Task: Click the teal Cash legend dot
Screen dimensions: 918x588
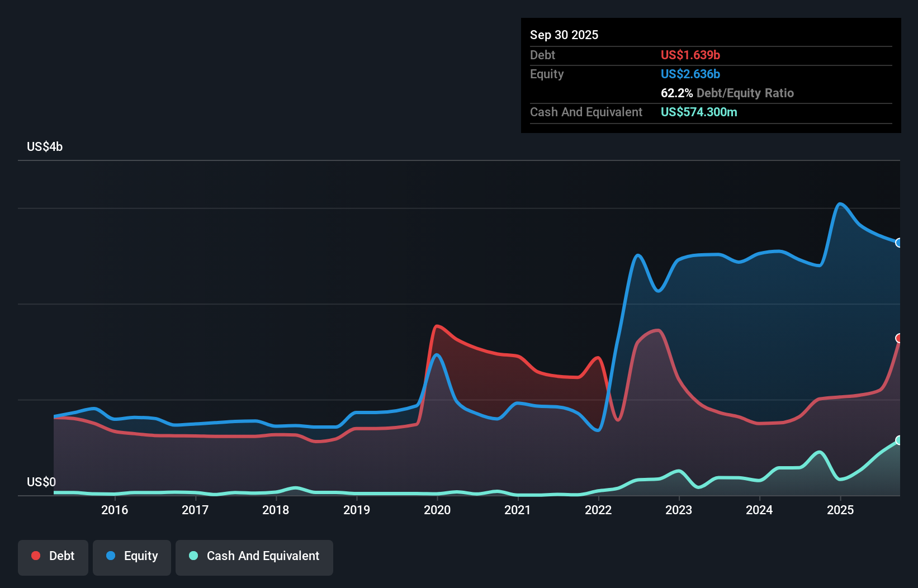Action: pos(193,556)
